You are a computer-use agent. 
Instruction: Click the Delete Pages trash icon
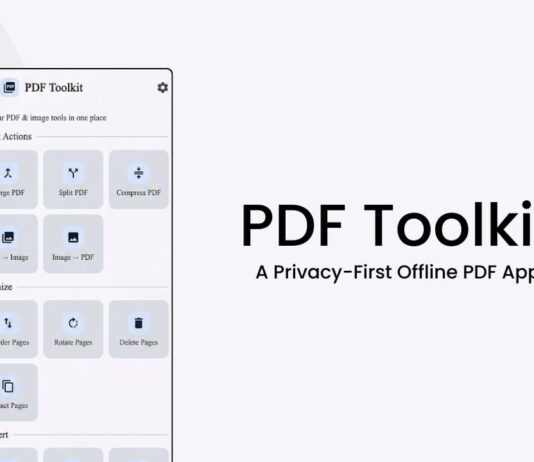click(x=139, y=323)
